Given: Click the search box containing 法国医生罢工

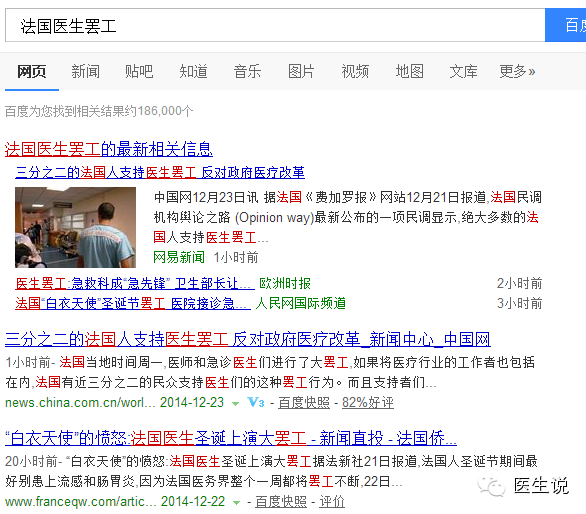Looking at the screenshot, I should [x=275, y=25].
